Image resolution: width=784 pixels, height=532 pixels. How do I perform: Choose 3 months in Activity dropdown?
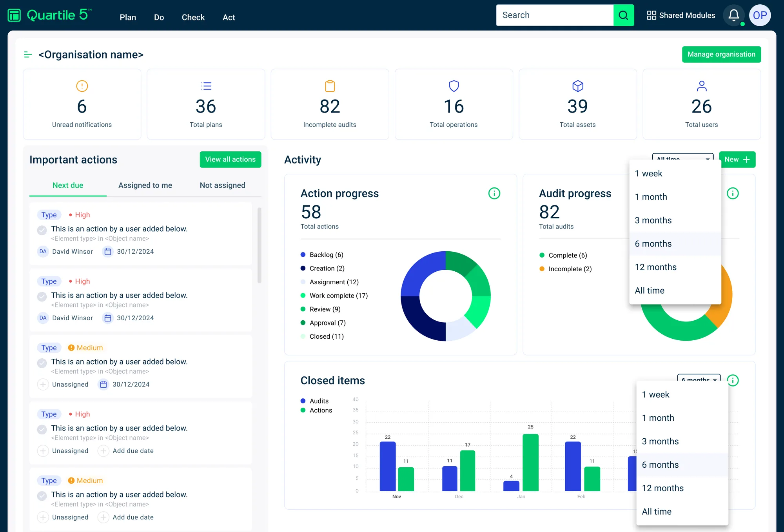(x=675, y=220)
